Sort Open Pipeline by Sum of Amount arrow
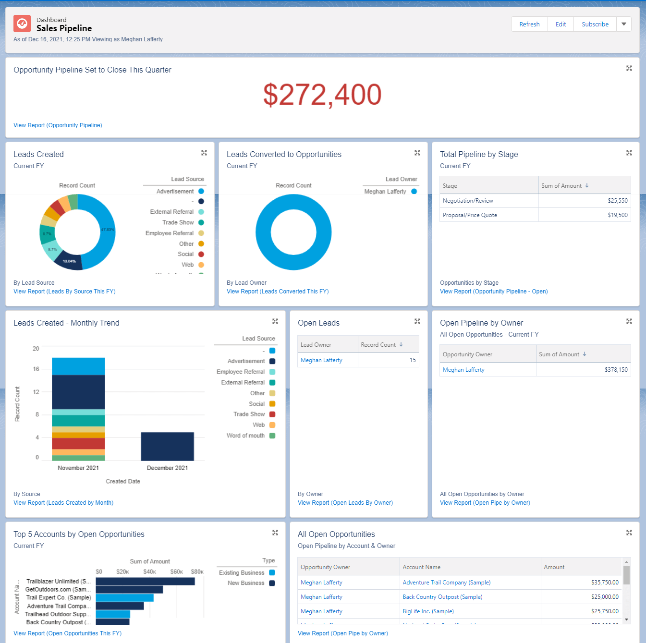Screen dimensions: 646x644 point(585,354)
